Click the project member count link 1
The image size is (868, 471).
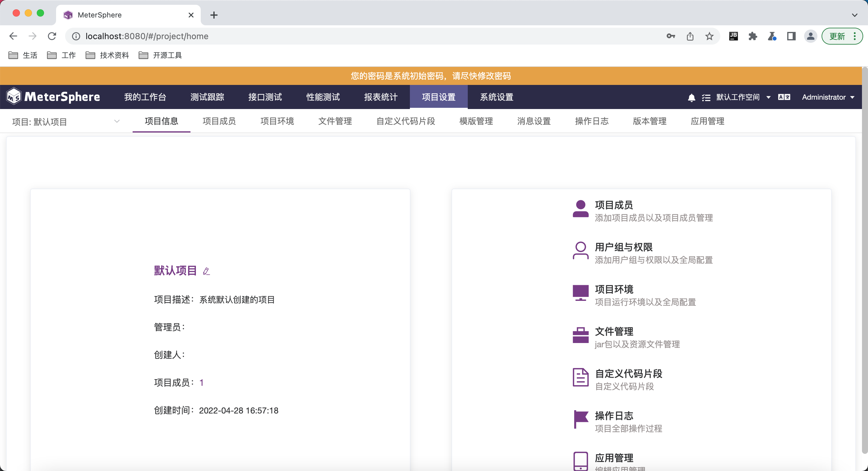point(201,383)
